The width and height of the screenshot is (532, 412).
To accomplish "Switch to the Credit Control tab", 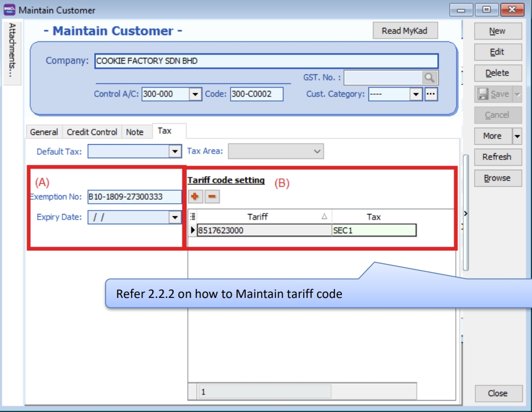I will pos(92,132).
